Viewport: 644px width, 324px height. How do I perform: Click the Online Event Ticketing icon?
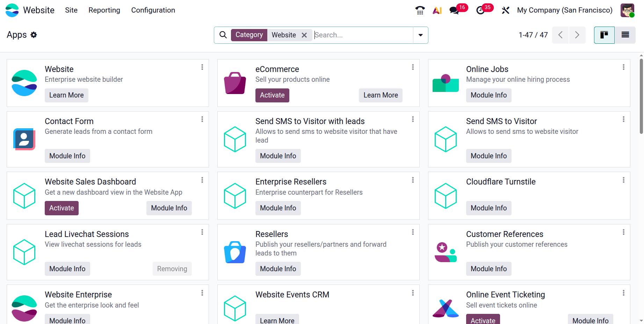446,308
